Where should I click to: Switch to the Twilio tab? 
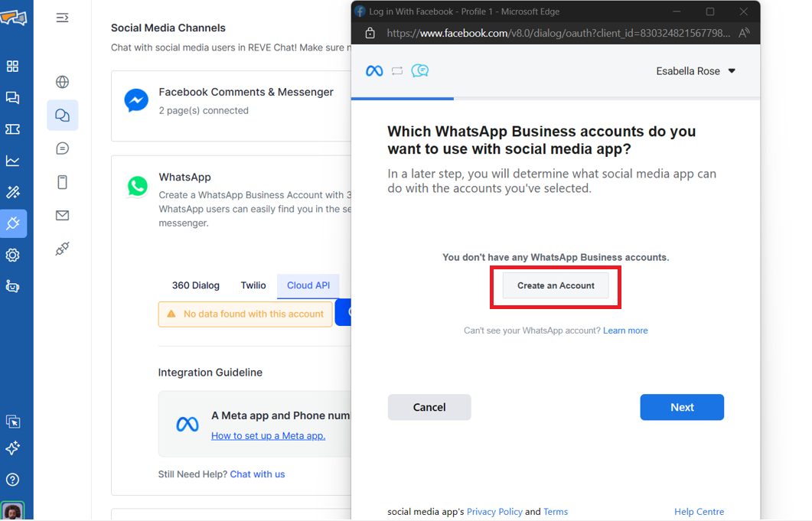tap(253, 285)
